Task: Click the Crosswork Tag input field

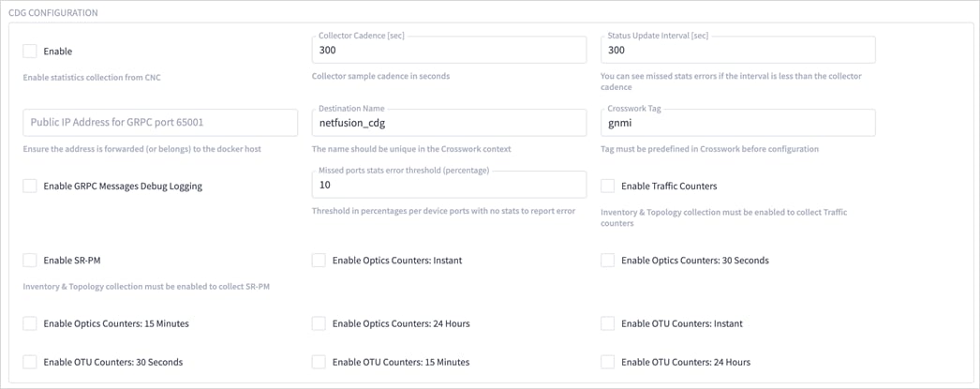Action: click(737, 123)
